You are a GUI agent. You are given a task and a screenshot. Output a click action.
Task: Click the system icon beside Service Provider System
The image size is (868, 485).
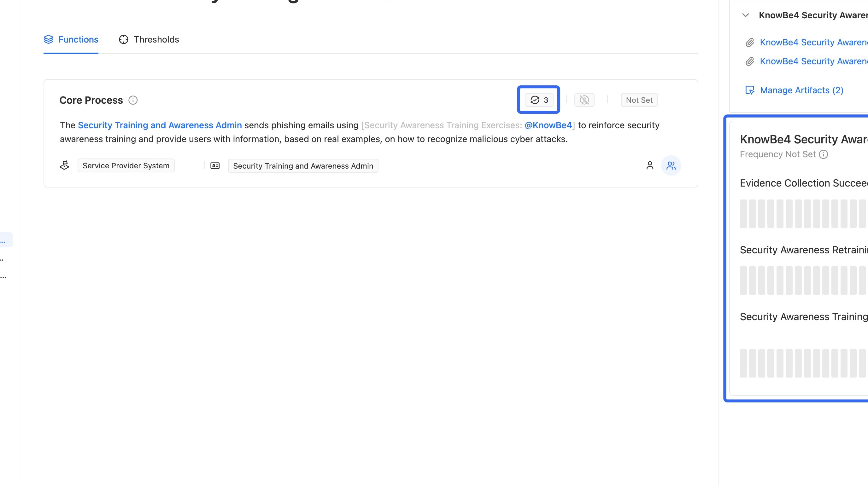pyautogui.click(x=64, y=165)
